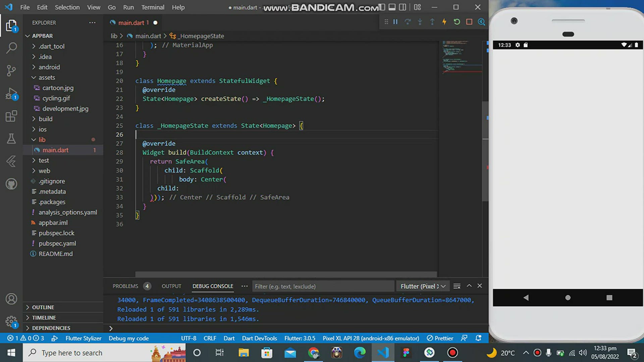
Task: Pause the debug session
Action: [x=395, y=22]
